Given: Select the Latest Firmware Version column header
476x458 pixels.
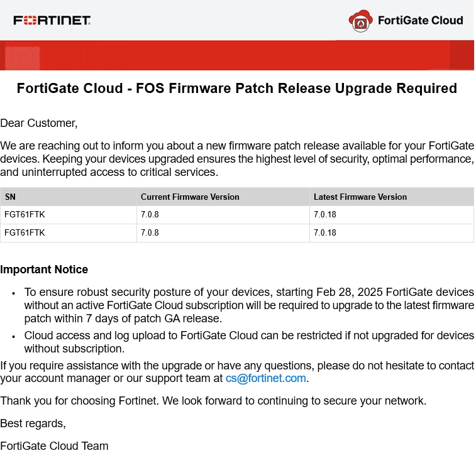Looking at the screenshot, I should click(x=392, y=197).
